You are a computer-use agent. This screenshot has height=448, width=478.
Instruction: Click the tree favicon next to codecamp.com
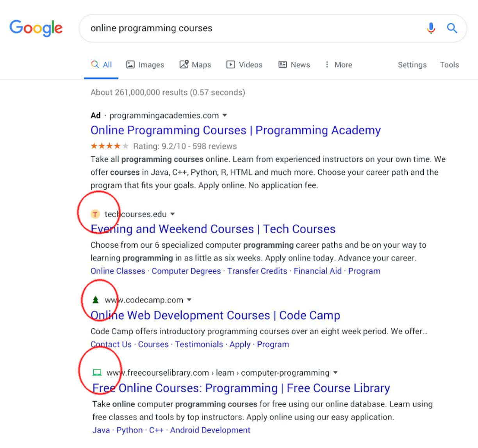(96, 300)
